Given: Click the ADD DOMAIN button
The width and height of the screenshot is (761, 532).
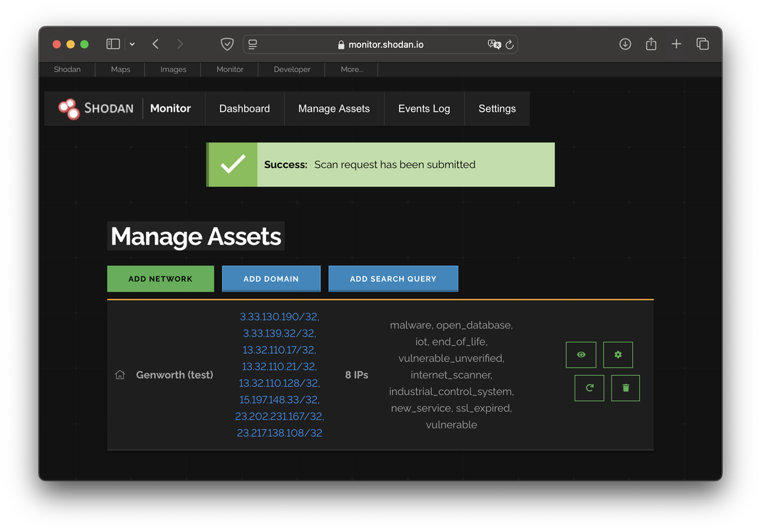Looking at the screenshot, I should pyautogui.click(x=271, y=278).
